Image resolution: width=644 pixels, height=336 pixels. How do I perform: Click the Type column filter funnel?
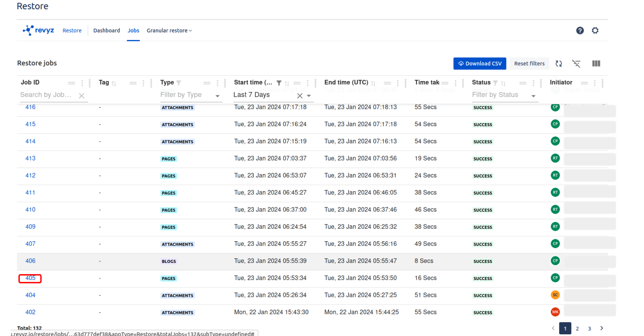coord(179,83)
